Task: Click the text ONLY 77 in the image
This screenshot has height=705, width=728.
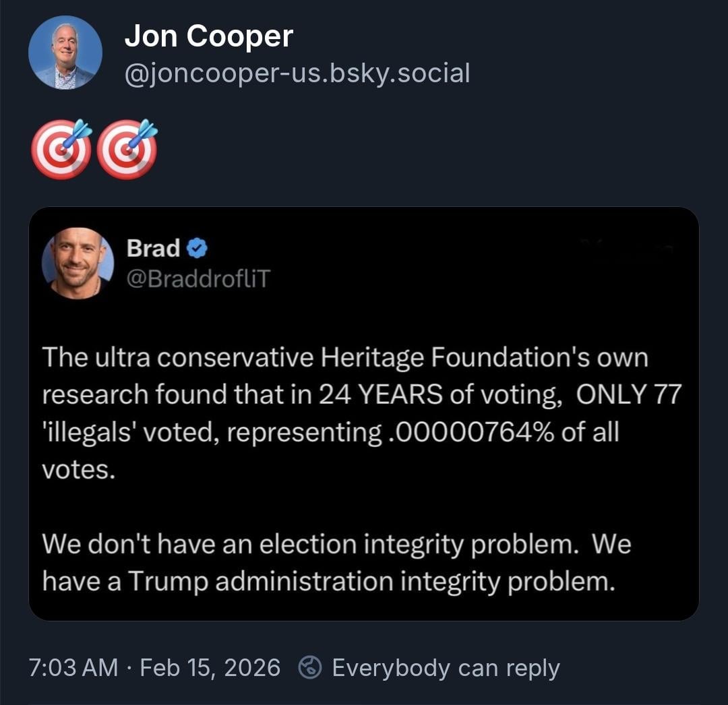Action: point(628,395)
